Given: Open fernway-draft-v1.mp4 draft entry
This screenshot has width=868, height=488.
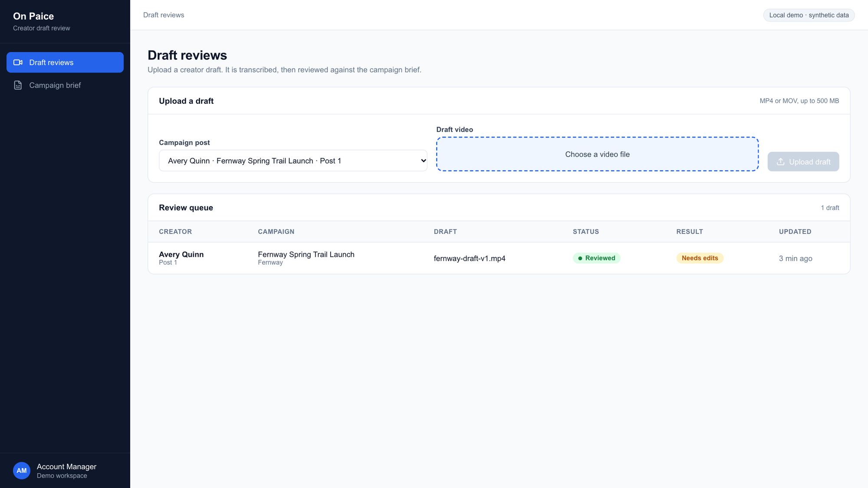Looking at the screenshot, I should coord(469,259).
